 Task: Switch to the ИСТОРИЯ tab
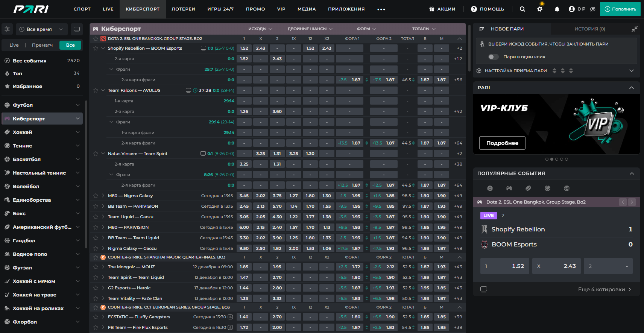(589, 29)
